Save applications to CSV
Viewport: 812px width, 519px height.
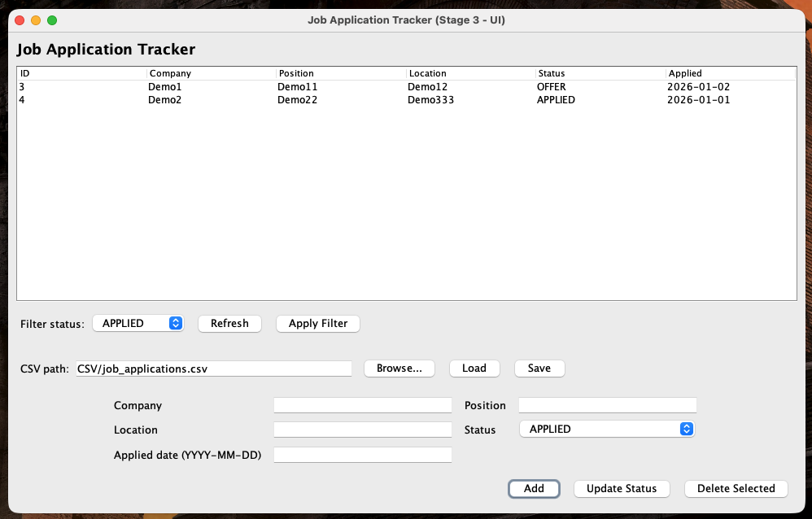[x=539, y=369]
